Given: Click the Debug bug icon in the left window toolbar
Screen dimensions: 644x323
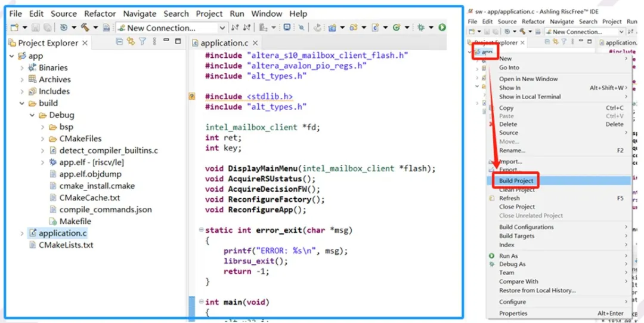Looking at the screenshot, I should pyautogui.click(x=421, y=27).
